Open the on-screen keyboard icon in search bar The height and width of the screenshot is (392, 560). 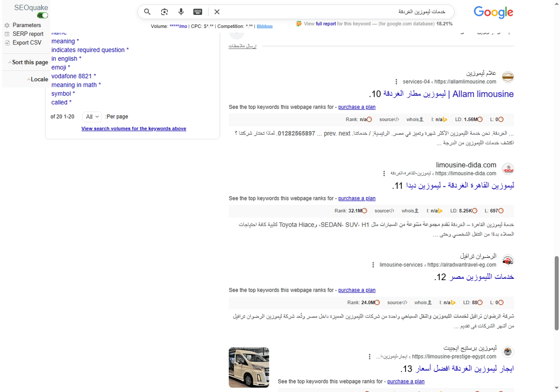[197, 12]
